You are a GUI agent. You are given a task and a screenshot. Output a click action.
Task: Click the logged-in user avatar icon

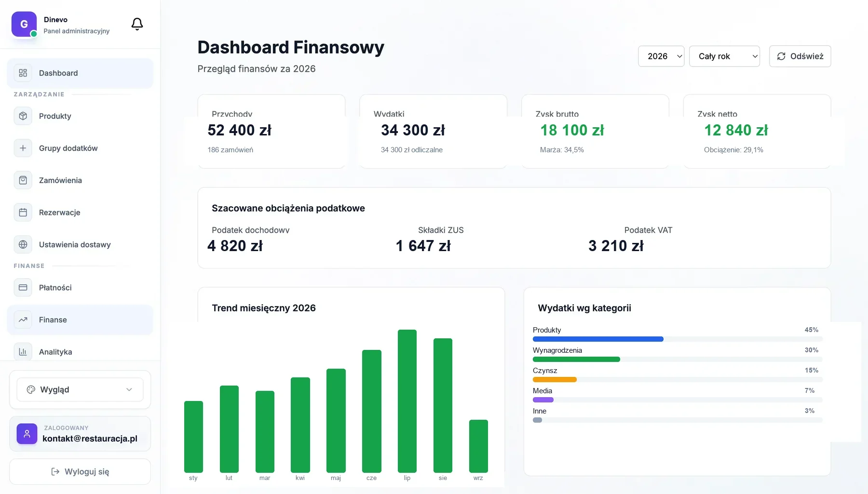tap(27, 434)
